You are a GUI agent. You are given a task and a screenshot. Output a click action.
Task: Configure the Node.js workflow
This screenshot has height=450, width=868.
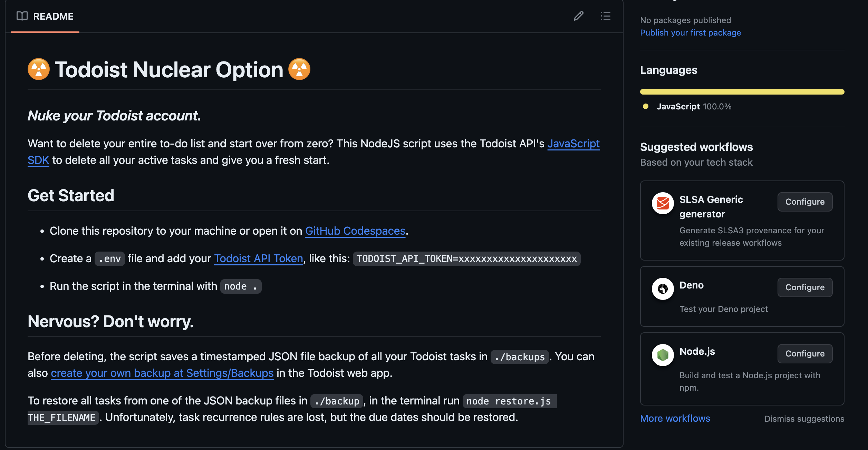tap(805, 353)
